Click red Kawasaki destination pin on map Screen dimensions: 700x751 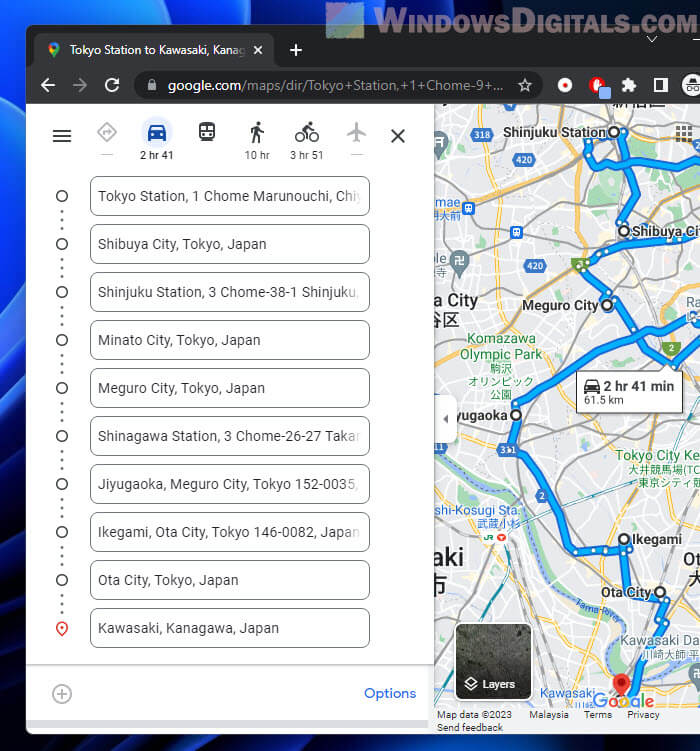point(621,684)
